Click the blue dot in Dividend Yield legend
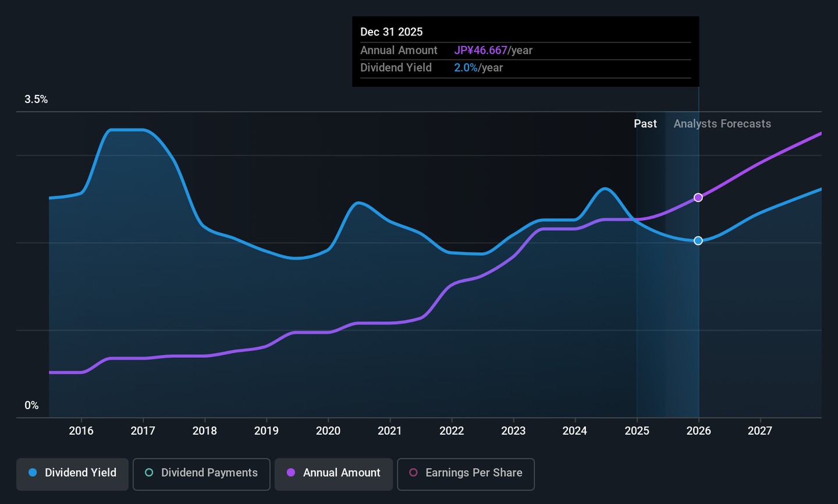 tap(33, 473)
